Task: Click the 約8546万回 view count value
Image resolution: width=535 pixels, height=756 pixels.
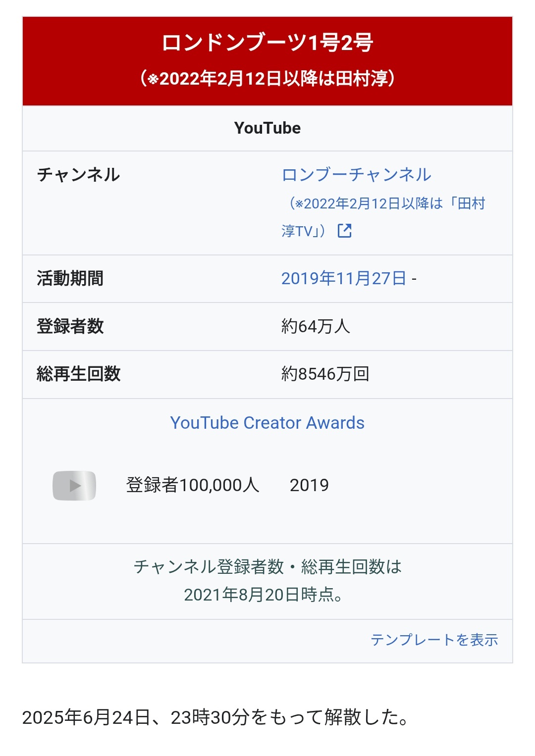Action: click(325, 374)
